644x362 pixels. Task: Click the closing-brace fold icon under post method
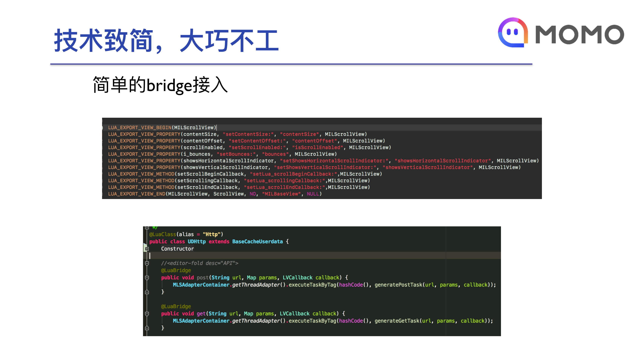147,292
